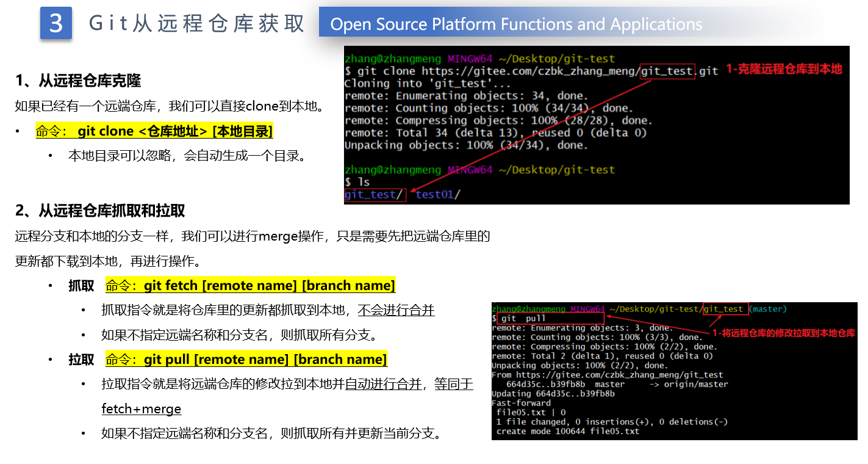Click the underlined fetch+merge text
The width and height of the screenshot is (868, 464).
pyautogui.click(x=141, y=408)
